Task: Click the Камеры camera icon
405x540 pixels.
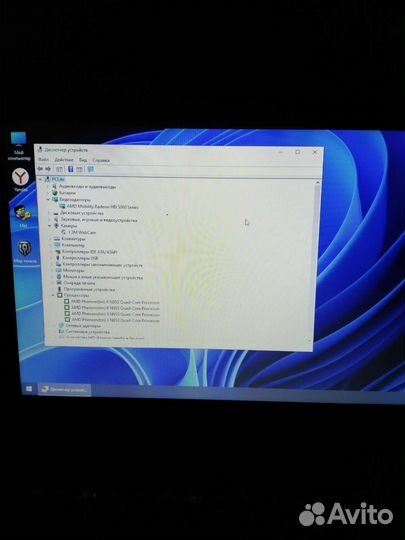Action: (x=56, y=226)
